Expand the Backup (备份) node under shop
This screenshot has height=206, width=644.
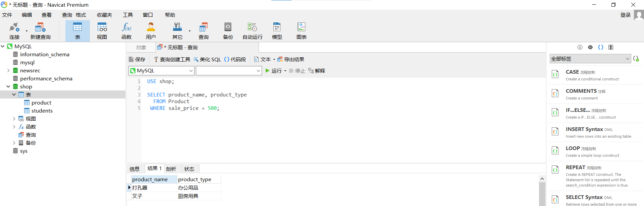pos(14,143)
